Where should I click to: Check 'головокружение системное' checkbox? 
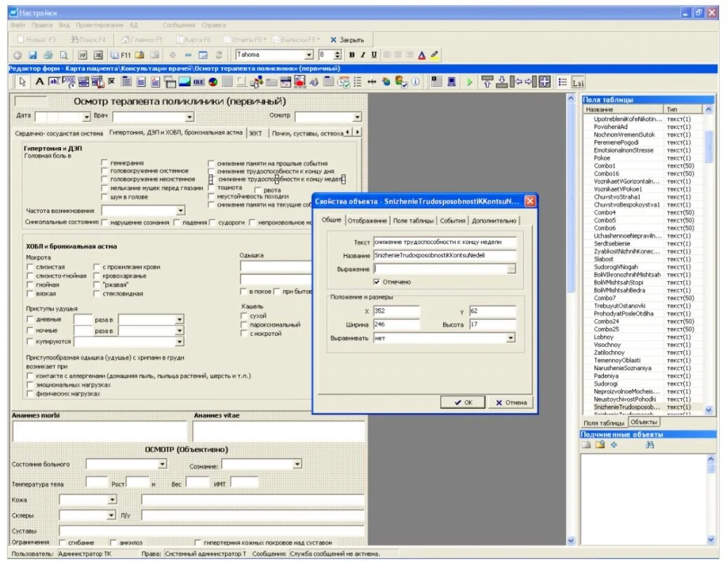(105, 171)
